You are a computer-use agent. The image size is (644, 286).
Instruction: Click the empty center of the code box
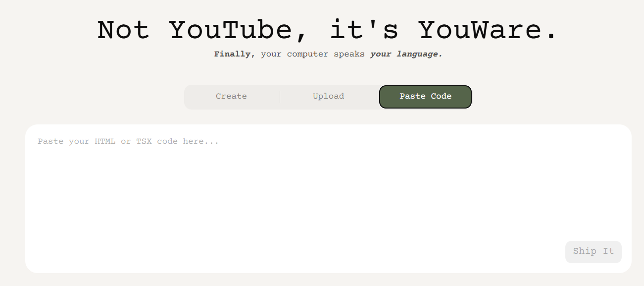pos(328,198)
